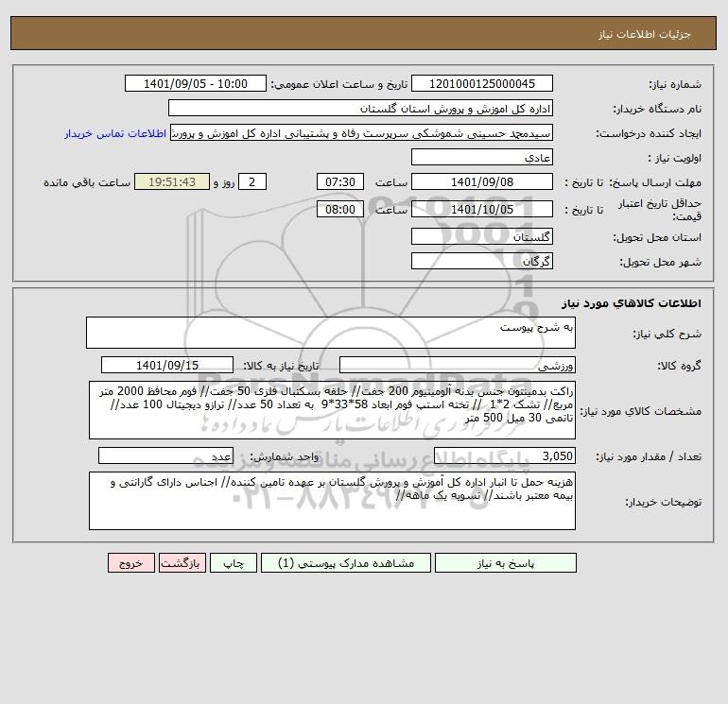Click the goods group field 'ورزشی'
This screenshot has height=704, width=728.
pyautogui.click(x=458, y=365)
